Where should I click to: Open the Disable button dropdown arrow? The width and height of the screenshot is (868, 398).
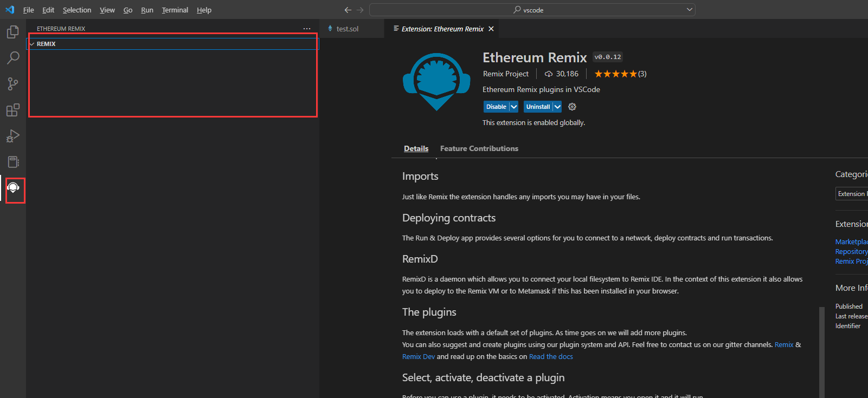click(x=514, y=107)
